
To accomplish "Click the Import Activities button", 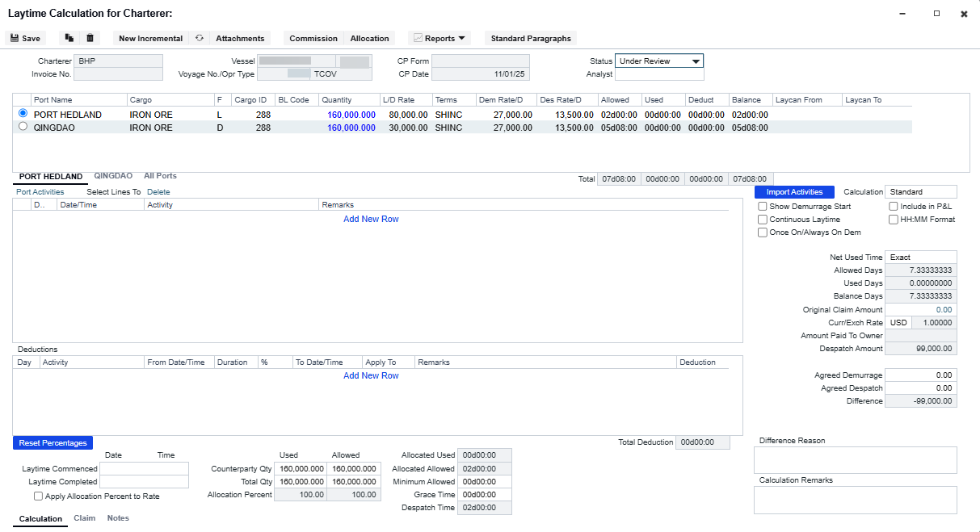I will point(794,192).
